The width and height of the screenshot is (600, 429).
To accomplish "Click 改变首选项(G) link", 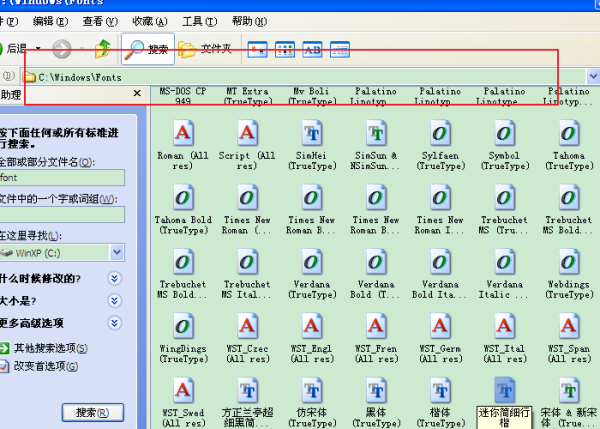I will coord(46,366).
